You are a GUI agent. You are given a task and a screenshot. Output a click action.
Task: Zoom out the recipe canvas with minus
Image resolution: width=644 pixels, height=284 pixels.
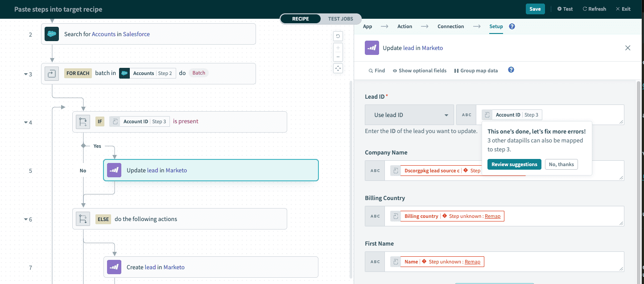click(338, 57)
